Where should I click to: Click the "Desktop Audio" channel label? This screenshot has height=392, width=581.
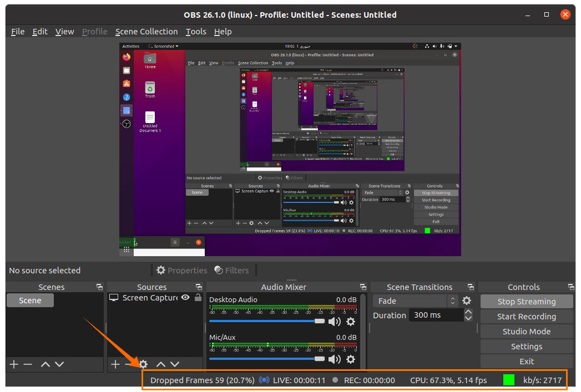tap(233, 299)
